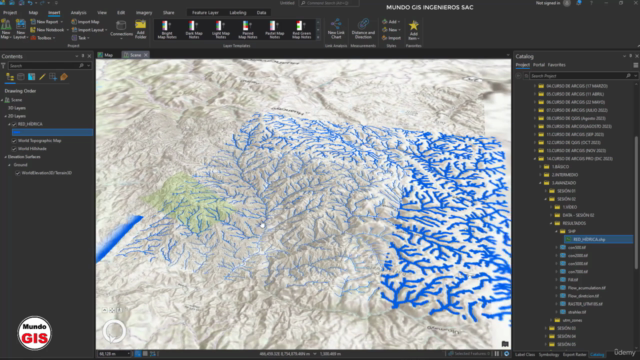Image resolution: width=640 pixels, height=360 pixels.
Task: Open the Connections menu icon
Action: [x=121, y=26]
